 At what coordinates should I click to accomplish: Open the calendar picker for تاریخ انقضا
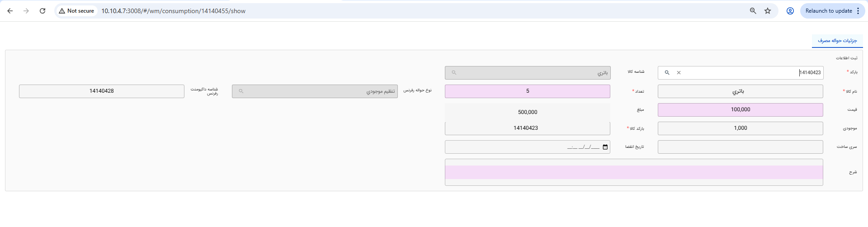click(x=605, y=147)
